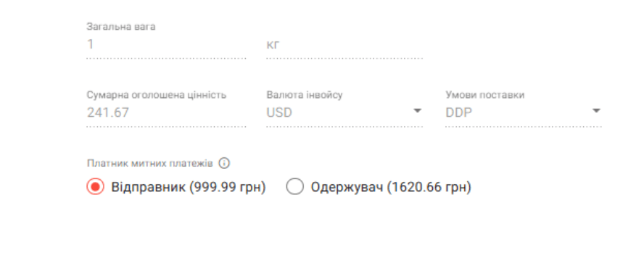Click the кг weight unit field
Viewport: 644px width, 261px height.
click(344, 44)
